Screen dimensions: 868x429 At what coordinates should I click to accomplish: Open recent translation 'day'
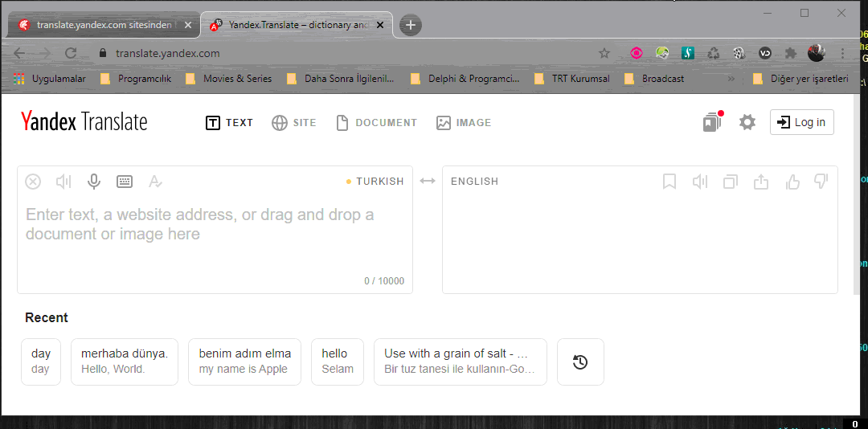coord(40,362)
